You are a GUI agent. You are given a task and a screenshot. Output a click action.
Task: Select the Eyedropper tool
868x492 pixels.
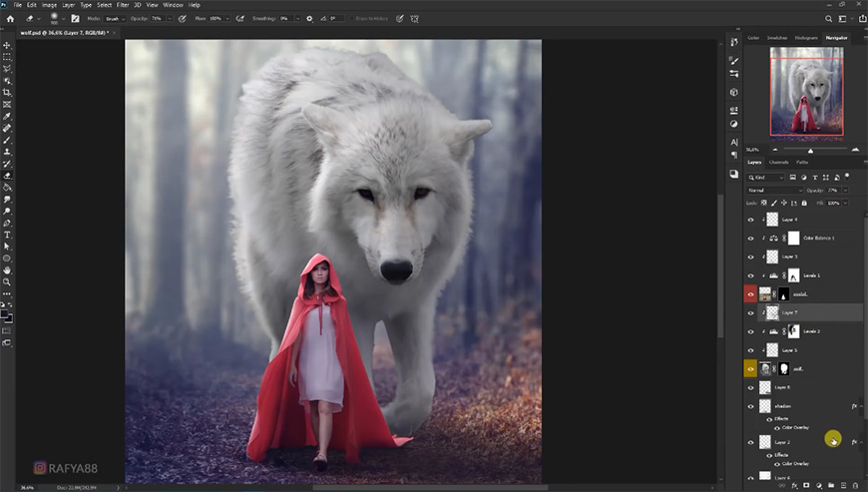[7, 116]
